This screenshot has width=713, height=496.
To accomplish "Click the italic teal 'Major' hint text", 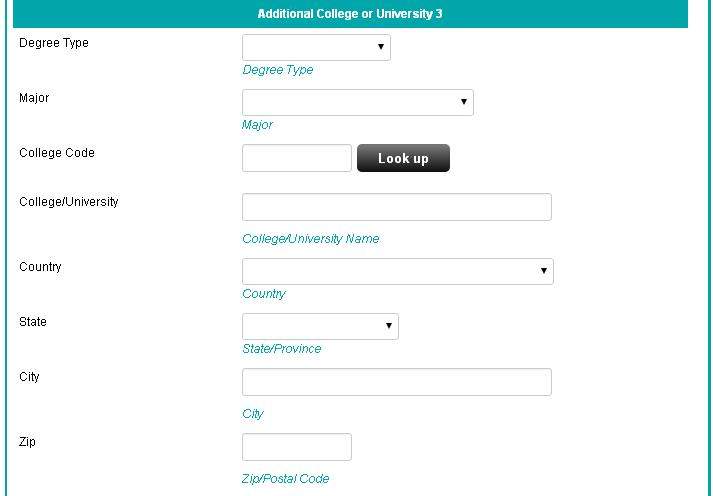I will point(257,125).
